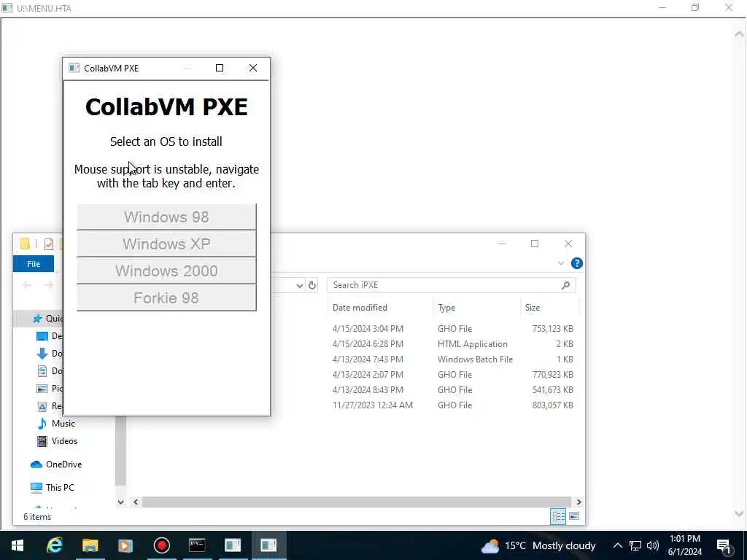Click the horizontal scrollbar right arrow
The image size is (747, 560).
pyautogui.click(x=578, y=502)
